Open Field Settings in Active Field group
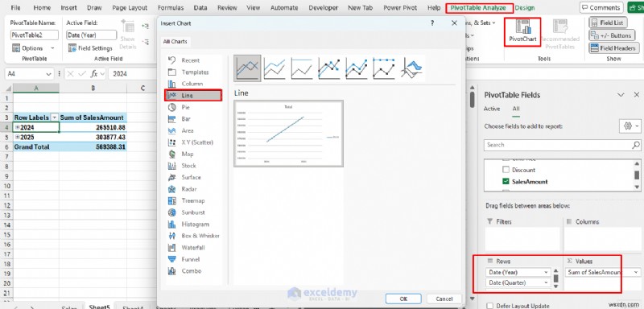Image resolution: width=644 pixels, height=309 pixels. point(90,48)
